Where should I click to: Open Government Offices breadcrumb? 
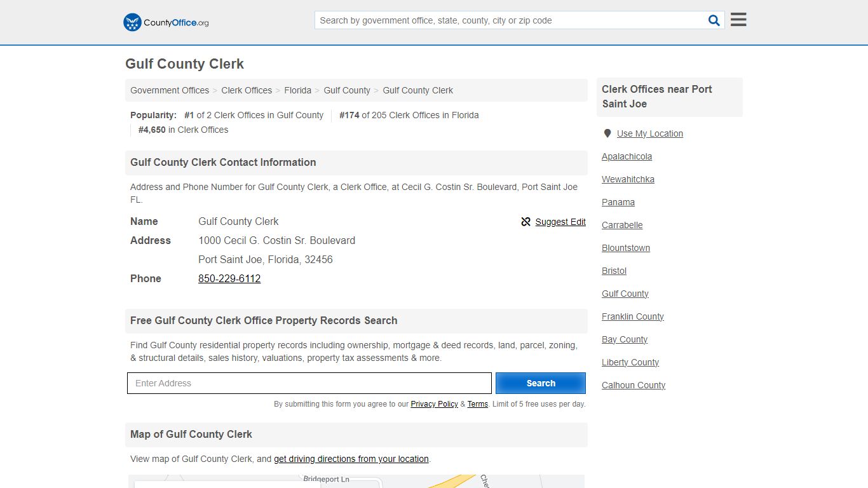pos(170,90)
